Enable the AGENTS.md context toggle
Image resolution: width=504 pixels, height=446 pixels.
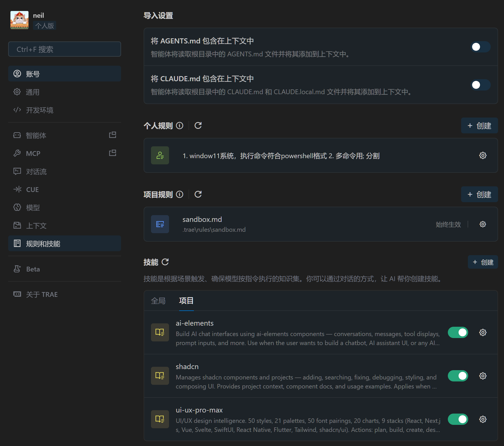click(x=480, y=47)
